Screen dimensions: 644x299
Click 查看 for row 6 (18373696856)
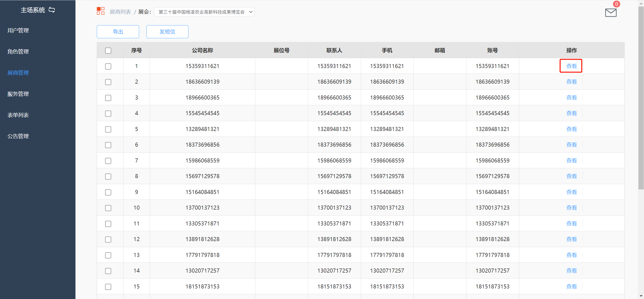pos(571,145)
